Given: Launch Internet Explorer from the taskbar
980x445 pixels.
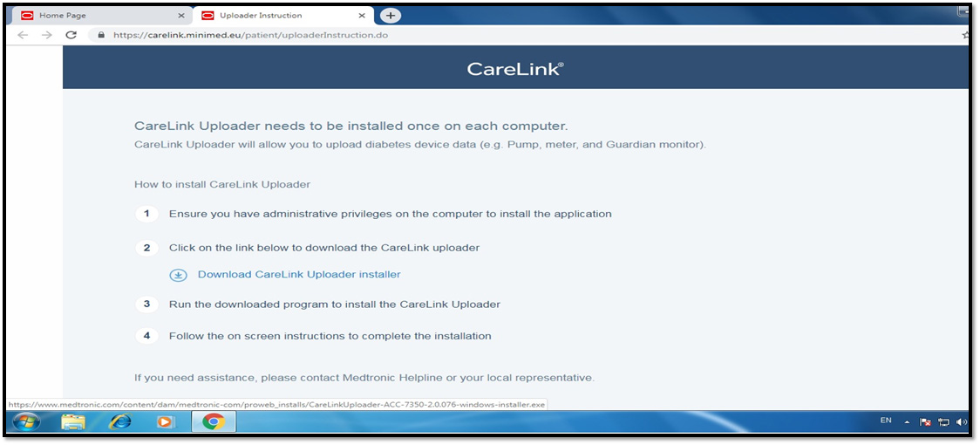Looking at the screenshot, I should [x=119, y=422].
